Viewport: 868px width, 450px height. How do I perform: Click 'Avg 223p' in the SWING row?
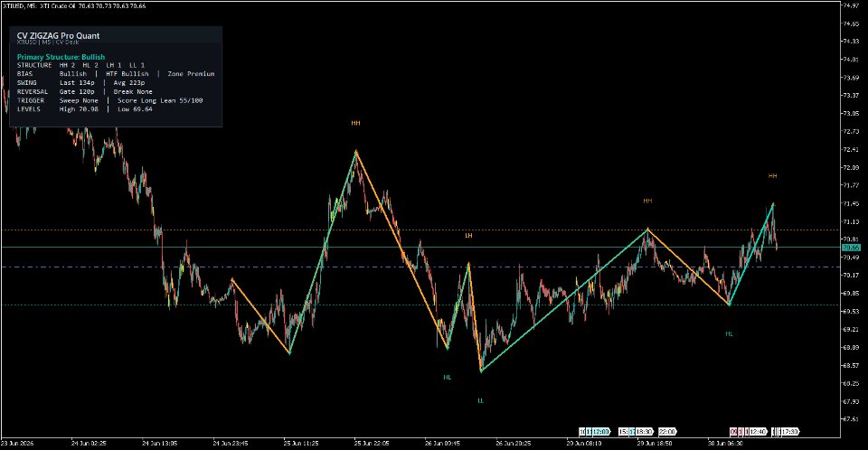pos(129,83)
